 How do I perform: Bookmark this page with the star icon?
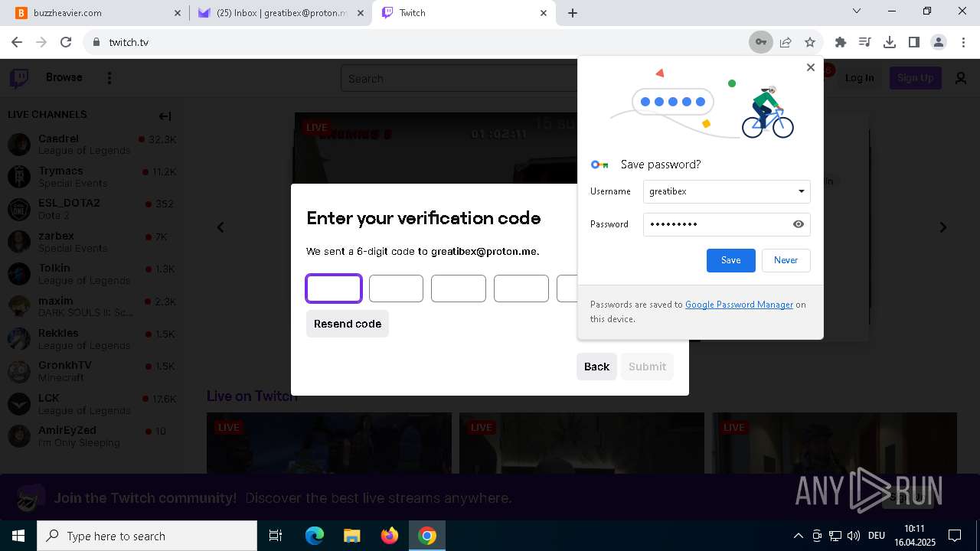(x=810, y=42)
